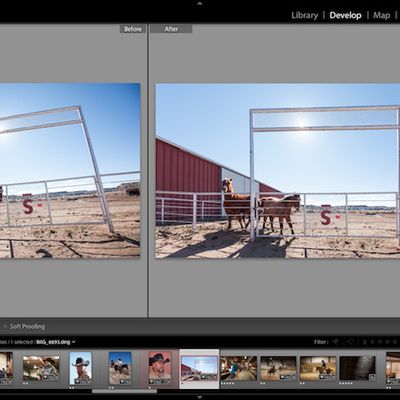Click the Before view label
This screenshot has width=400, height=400.
(x=133, y=29)
